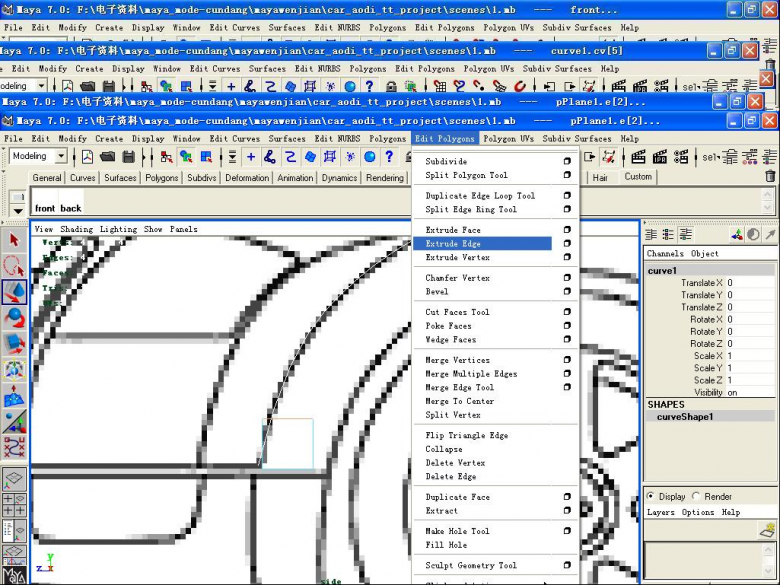Open menu set dropdown in curve1.cv[5] window
This screenshot has width=780, height=585.
coord(41,86)
